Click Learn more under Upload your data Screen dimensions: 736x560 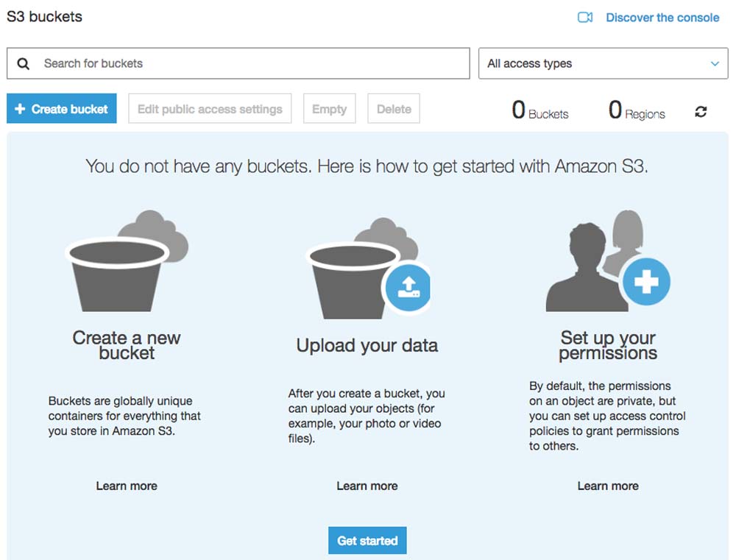click(x=367, y=486)
